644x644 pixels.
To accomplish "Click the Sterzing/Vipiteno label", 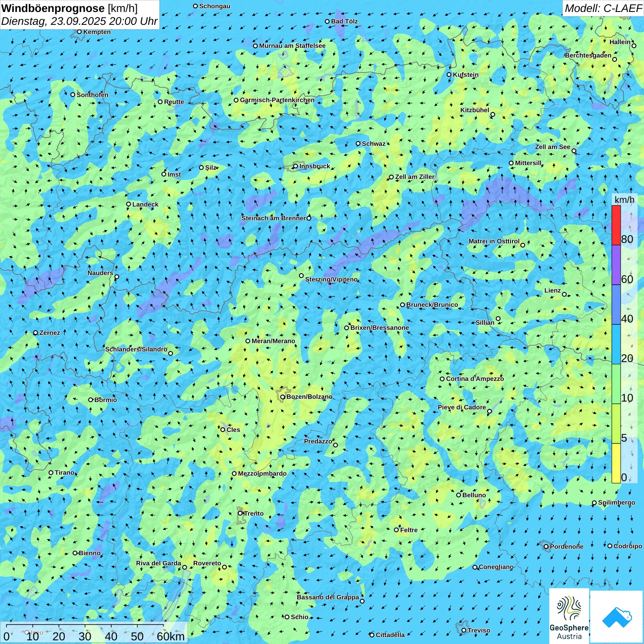I will 331,279.
